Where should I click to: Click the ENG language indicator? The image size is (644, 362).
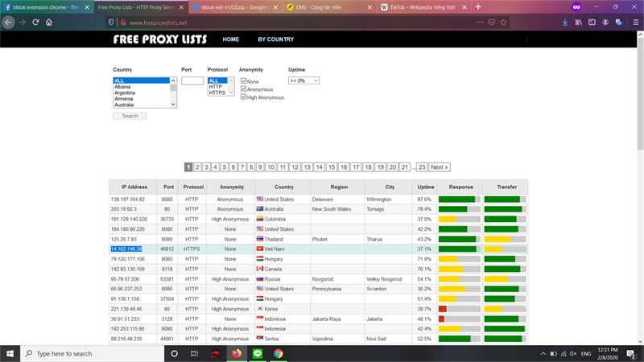click(586, 354)
